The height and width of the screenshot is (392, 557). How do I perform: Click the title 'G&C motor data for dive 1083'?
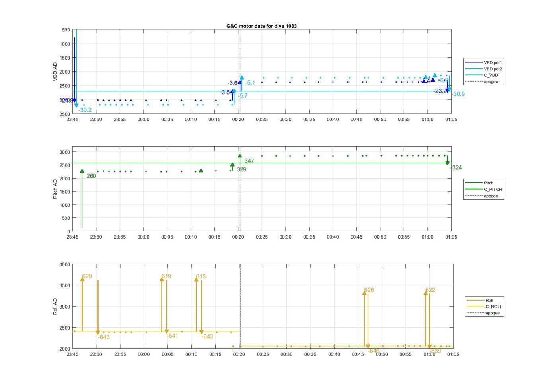coord(261,26)
